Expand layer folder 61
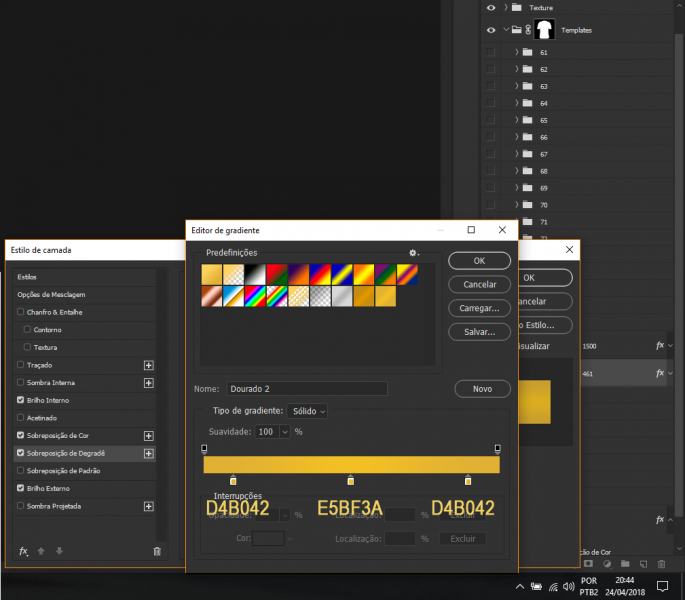Viewport: 685px width, 600px height. click(x=517, y=52)
